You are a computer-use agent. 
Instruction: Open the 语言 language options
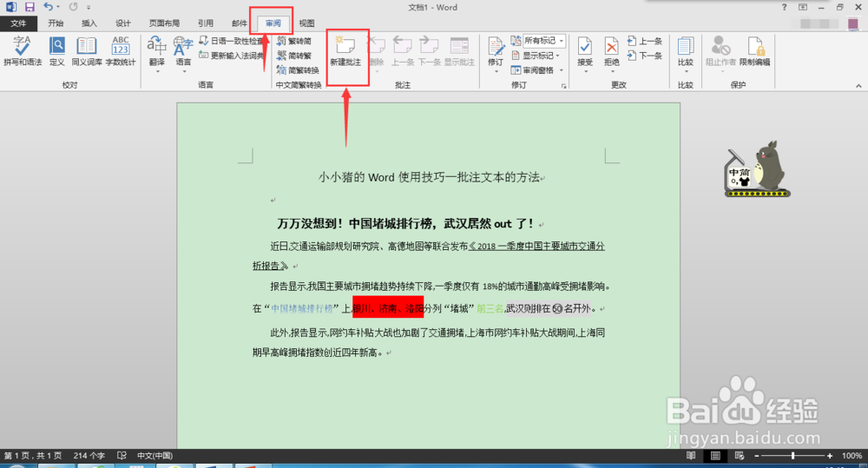(183, 54)
